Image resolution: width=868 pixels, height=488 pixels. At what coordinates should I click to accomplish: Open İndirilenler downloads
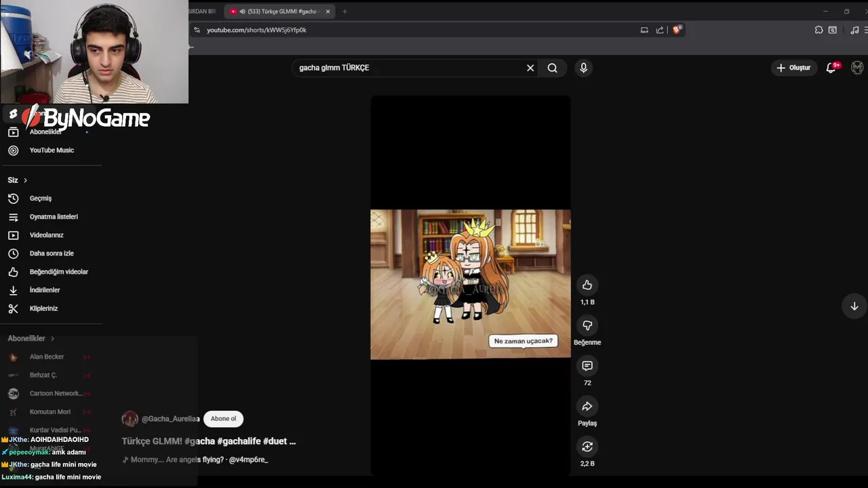coord(52,290)
